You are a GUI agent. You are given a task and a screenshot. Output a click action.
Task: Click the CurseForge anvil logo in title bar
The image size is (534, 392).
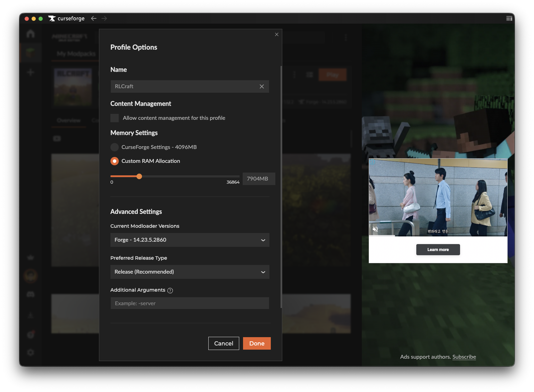click(x=52, y=18)
